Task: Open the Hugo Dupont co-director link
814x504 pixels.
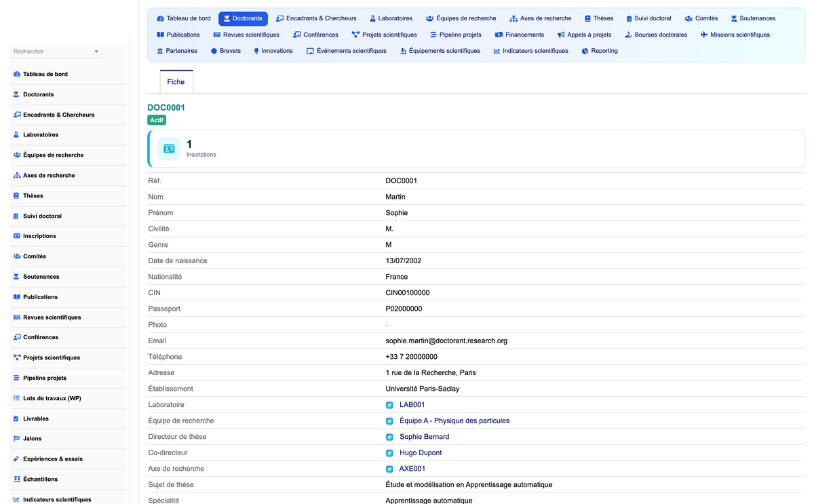Action: pyautogui.click(x=421, y=453)
